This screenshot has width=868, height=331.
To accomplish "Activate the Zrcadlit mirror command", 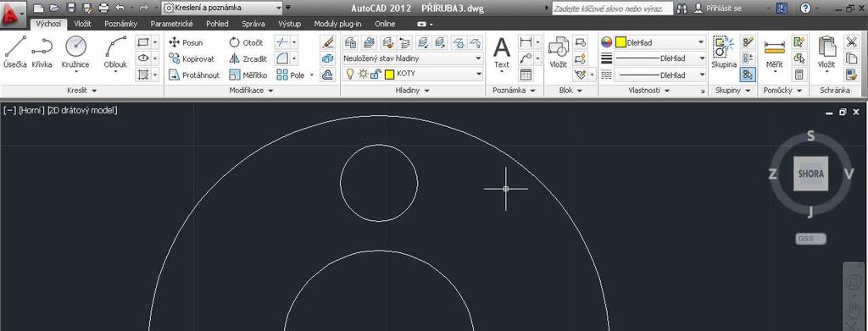I will coord(248,58).
